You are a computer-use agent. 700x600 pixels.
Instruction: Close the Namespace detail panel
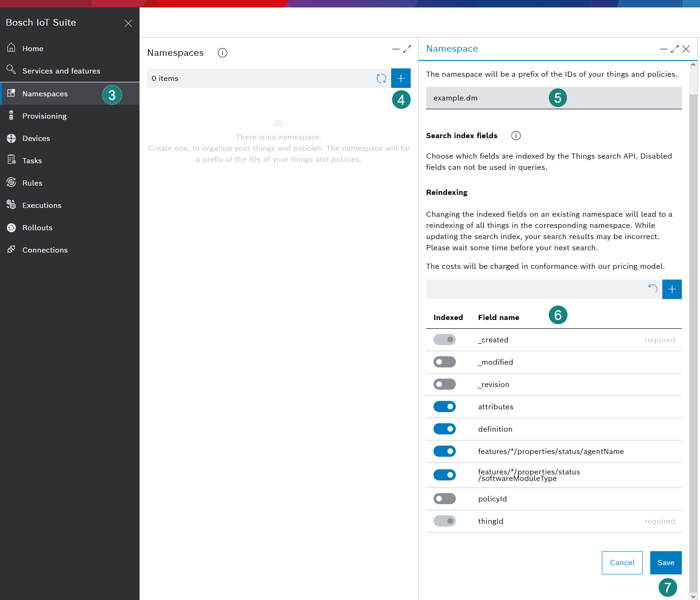(x=686, y=49)
